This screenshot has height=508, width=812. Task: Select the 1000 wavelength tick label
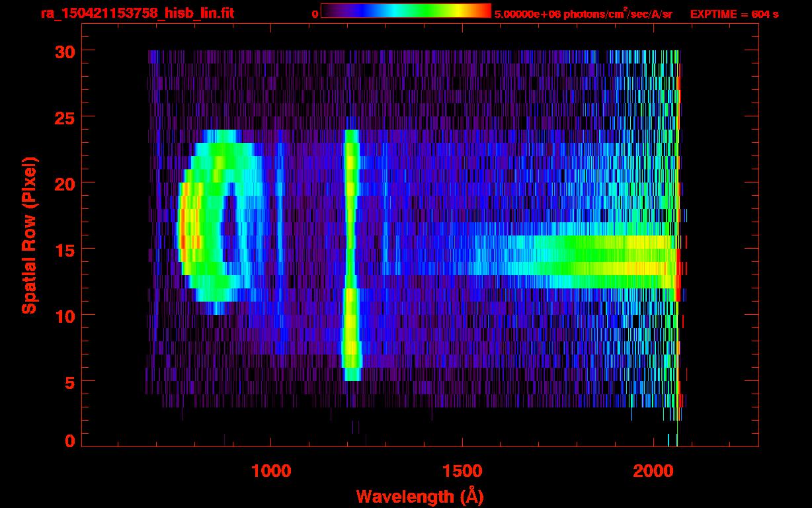271,471
